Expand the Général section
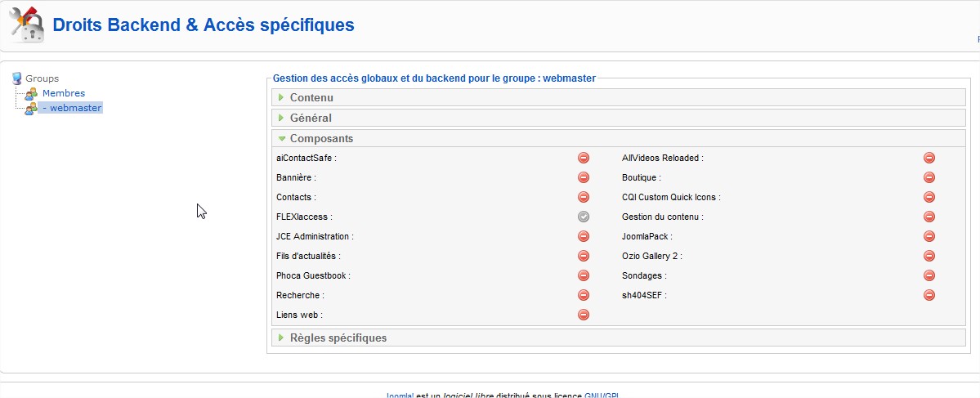Screen dimensions: 980x398 pyautogui.click(x=311, y=119)
